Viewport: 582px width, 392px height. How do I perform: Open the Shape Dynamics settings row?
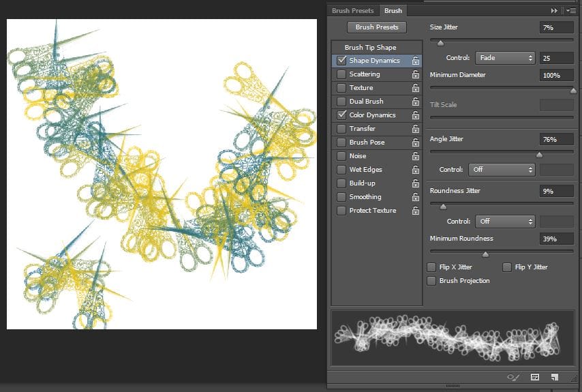pos(377,61)
